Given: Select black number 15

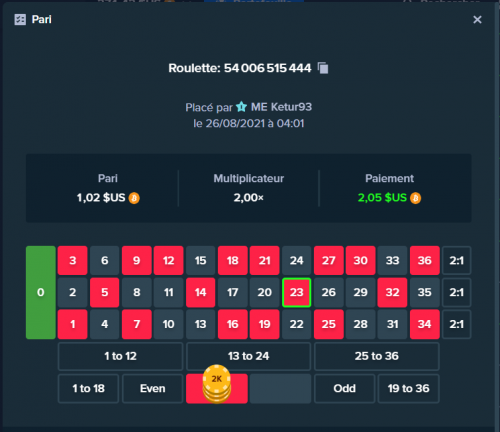Looking at the screenshot, I should 201,260.
